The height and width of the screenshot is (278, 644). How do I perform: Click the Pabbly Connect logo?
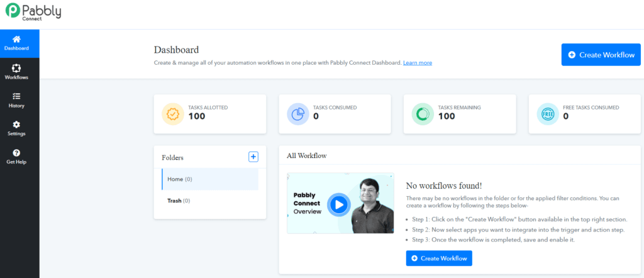click(33, 11)
